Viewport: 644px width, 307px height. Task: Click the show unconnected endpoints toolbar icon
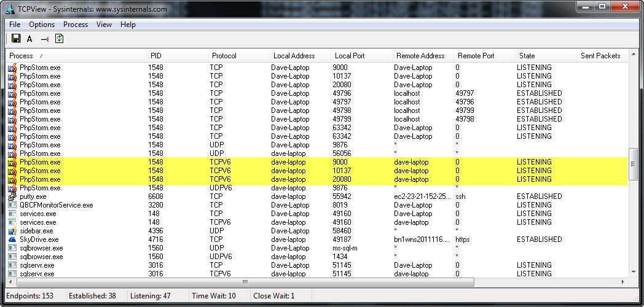pos(45,39)
